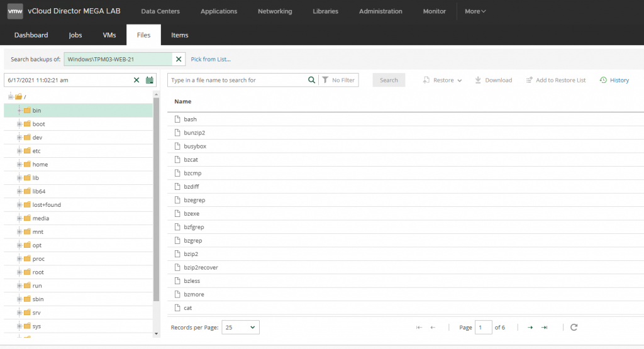
Task: Open the More menu dropdown
Action: coord(475,11)
